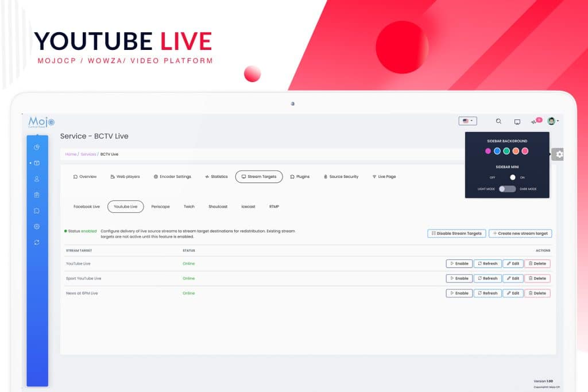Switch to RTMP sub-tab

274,207
